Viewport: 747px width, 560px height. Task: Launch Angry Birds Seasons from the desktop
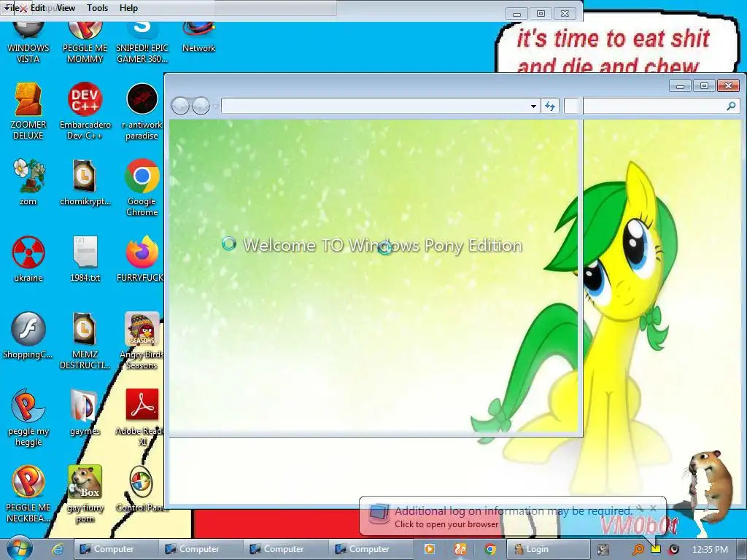click(x=142, y=341)
